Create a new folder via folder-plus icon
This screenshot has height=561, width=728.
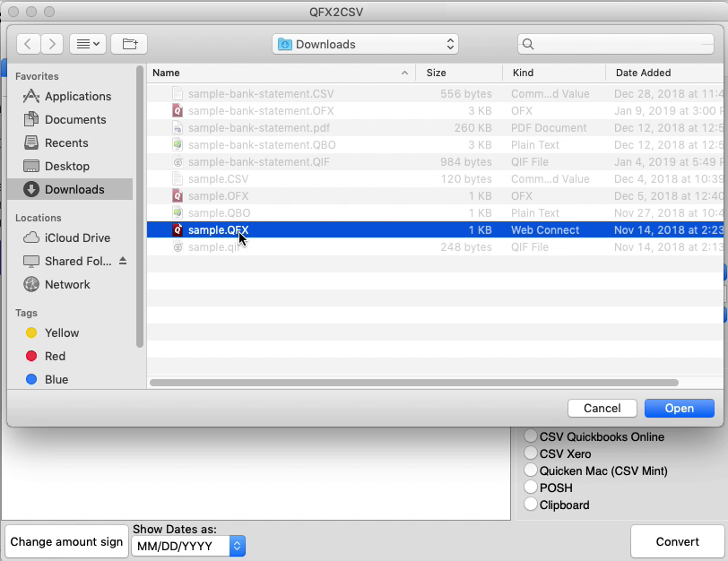129,44
